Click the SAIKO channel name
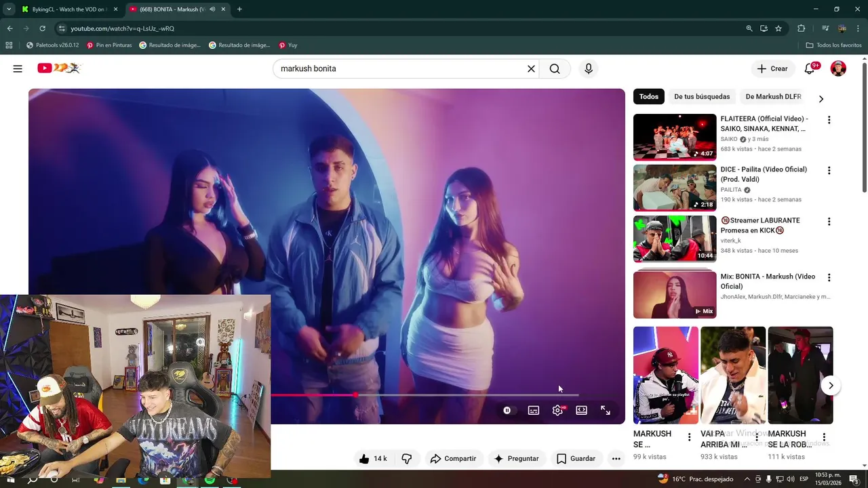 tap(729, 139)
